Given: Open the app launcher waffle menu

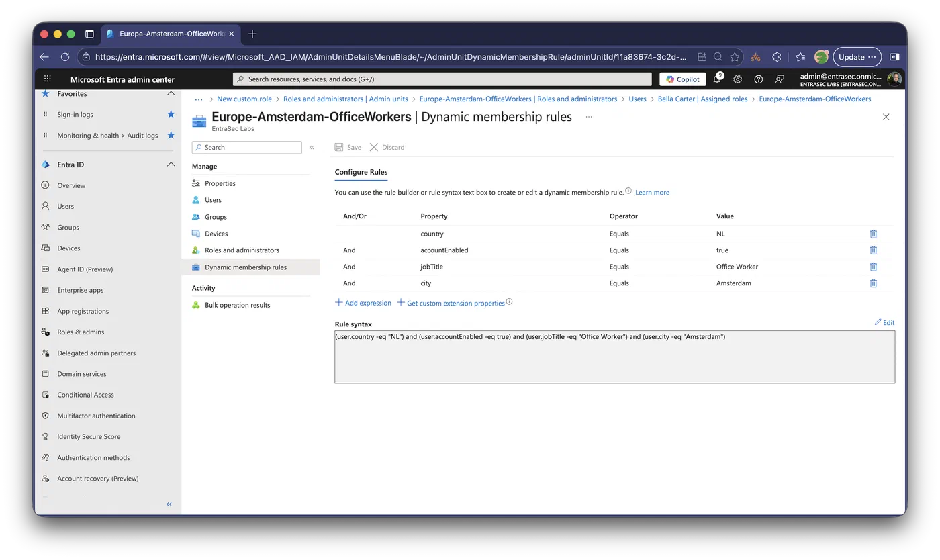Looking at the screenshot, I should click(47, 79).
